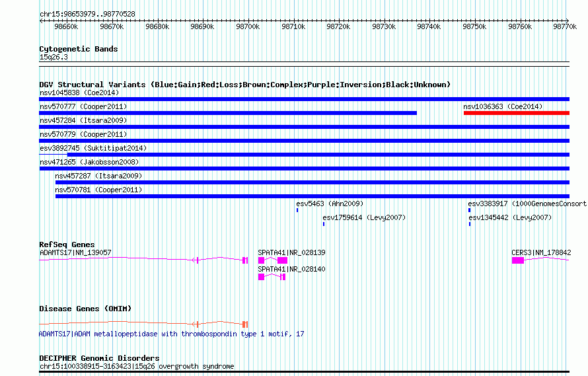Click the 98660k ruler position
588x376 pixels.
tap(66, 26)
